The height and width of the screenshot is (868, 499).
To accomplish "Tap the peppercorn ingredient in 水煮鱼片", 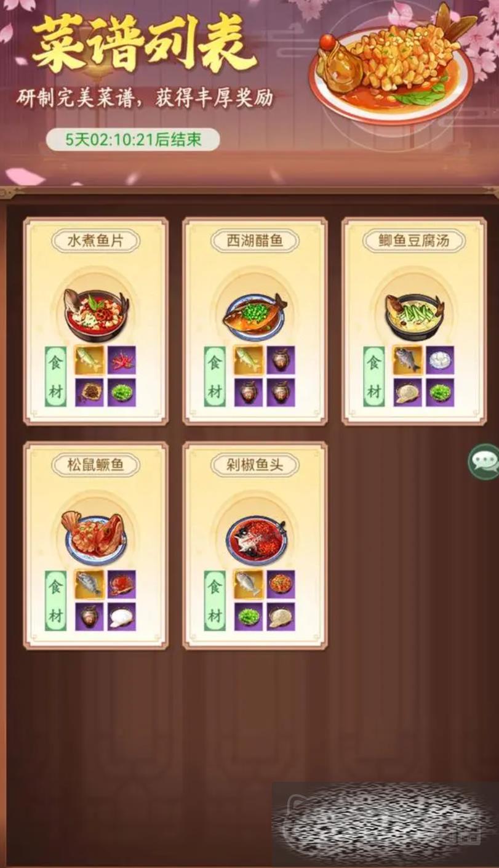I will click(x=90, y=392).
